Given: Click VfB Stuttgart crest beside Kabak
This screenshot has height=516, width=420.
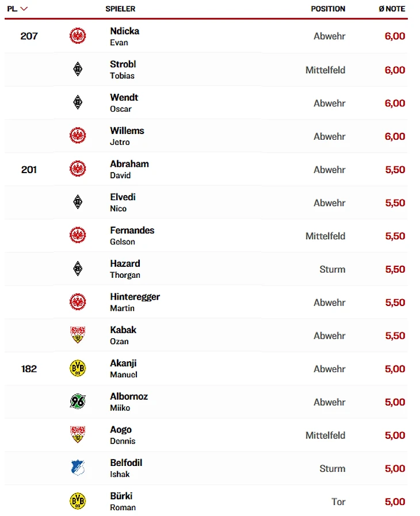Looking at the screenshot, I should coord(78,335).
